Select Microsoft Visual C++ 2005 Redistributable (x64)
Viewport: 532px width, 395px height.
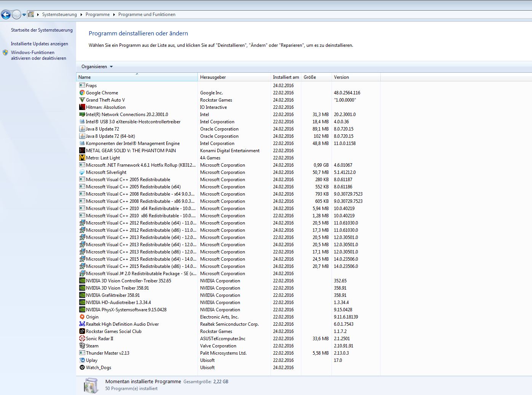tap(228, 186)
